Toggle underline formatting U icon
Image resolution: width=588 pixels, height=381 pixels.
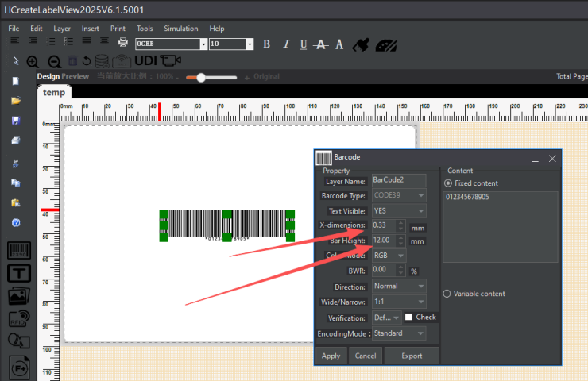[x=304, y=44]
